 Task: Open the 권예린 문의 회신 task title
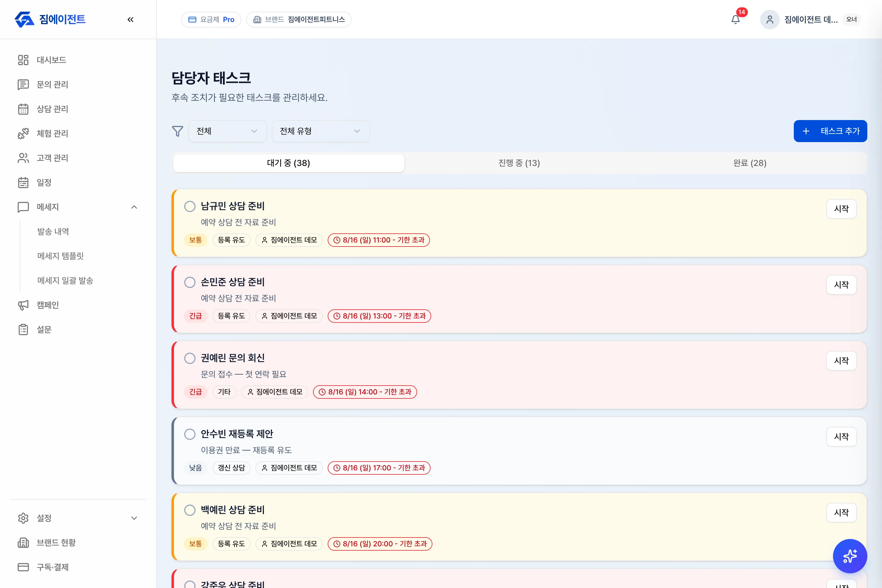[232, 358]
